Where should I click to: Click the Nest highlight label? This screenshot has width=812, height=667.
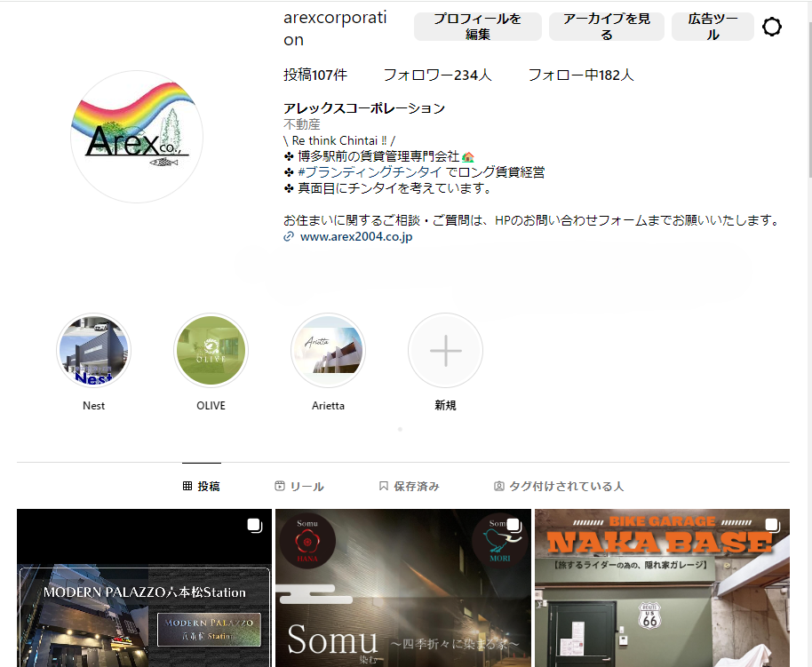tap(94, 406)
